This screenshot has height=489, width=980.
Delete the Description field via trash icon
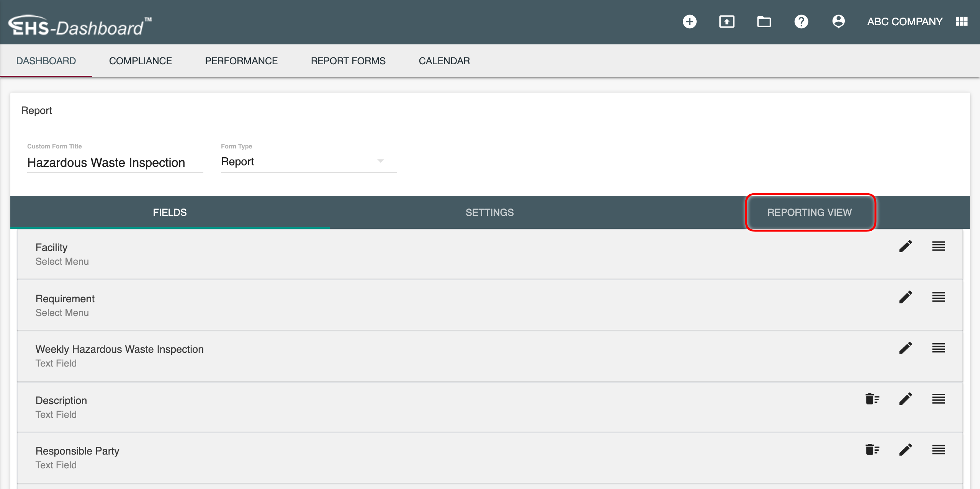pyautogui.click(x=872, y=399)
